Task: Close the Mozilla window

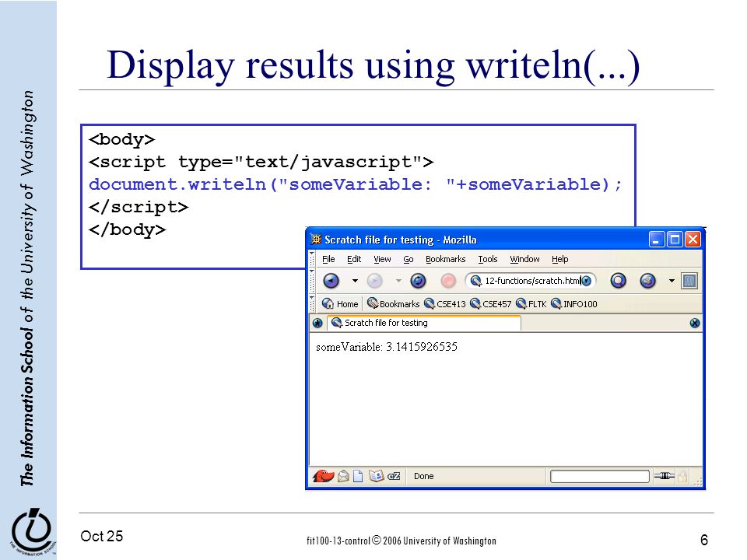Action: coord(693,239)
